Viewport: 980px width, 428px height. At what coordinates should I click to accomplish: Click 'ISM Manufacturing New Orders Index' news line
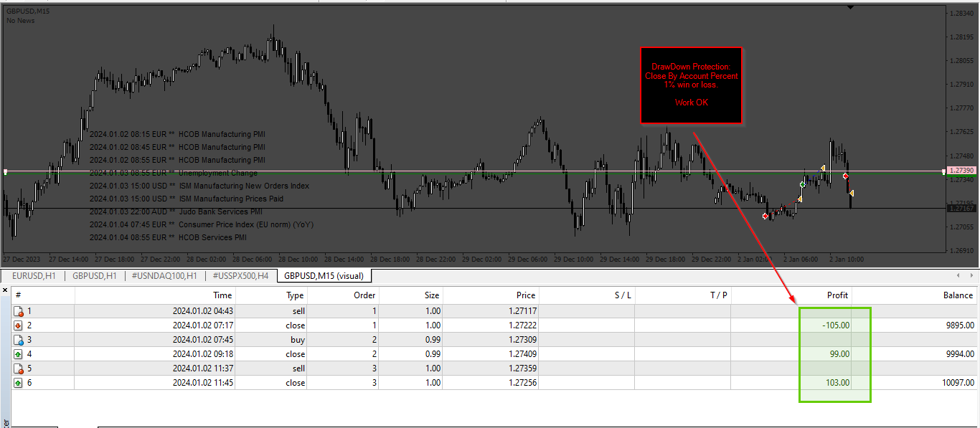pos(199,186)
